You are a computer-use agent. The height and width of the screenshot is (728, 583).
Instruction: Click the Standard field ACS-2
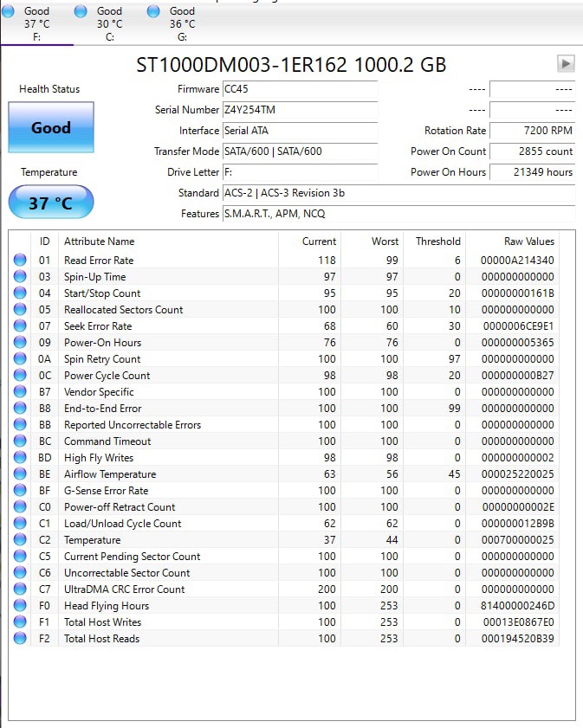click(x=398, y=193)
